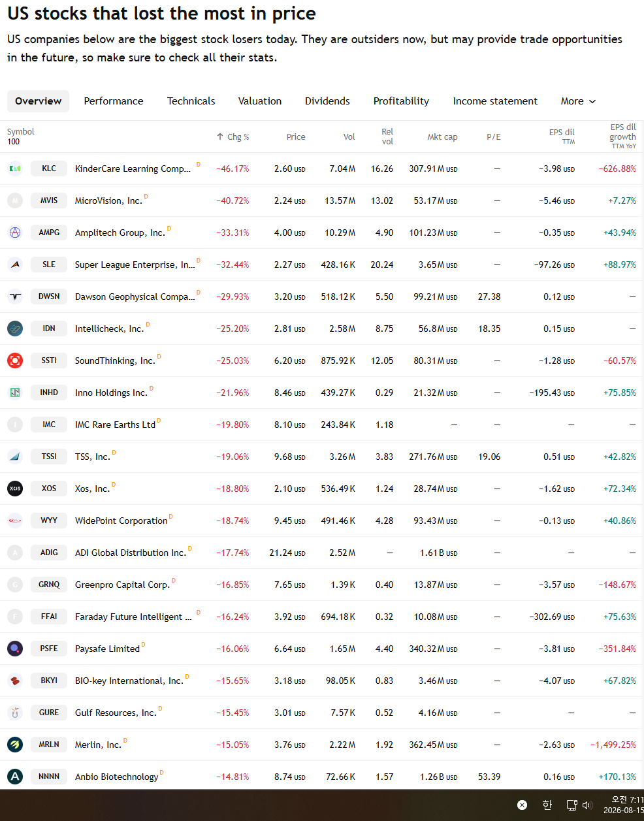The image size is (644, 821).
Task: Open the More tabs dropdown
Action: point(578,101)
